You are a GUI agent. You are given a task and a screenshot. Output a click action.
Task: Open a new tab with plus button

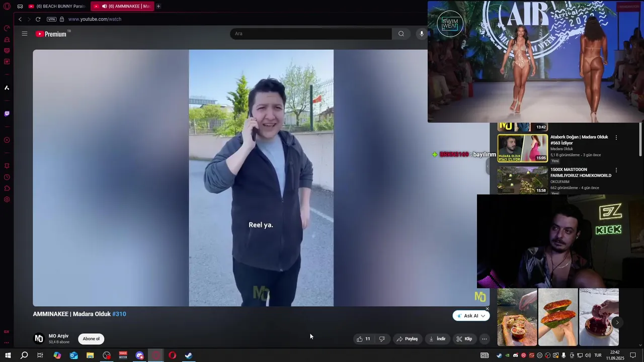[x=158, y=7]
